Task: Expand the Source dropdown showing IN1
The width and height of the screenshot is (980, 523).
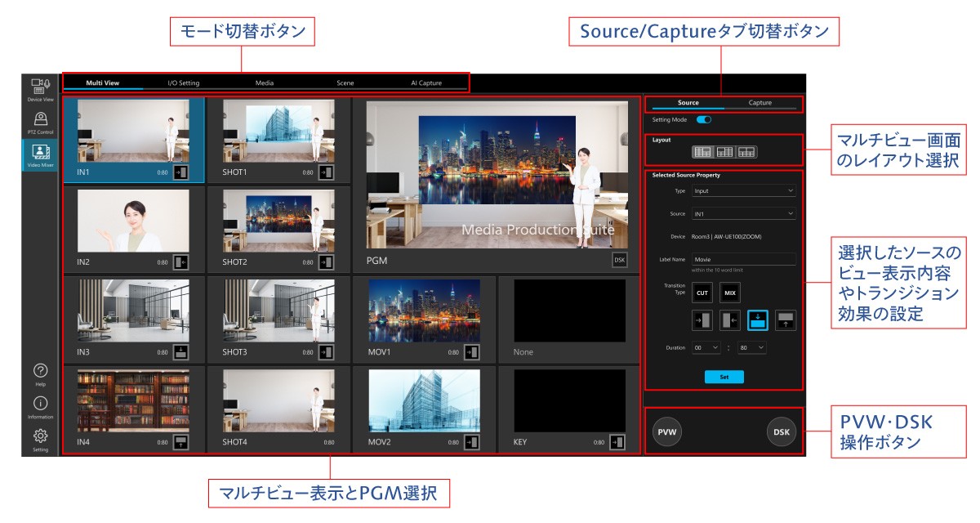Action: (743, 214)
